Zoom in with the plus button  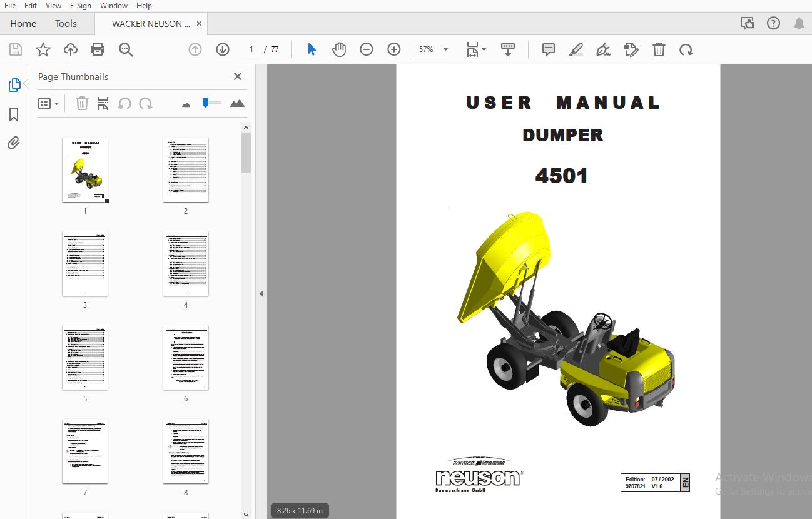[x=394, y=49]
